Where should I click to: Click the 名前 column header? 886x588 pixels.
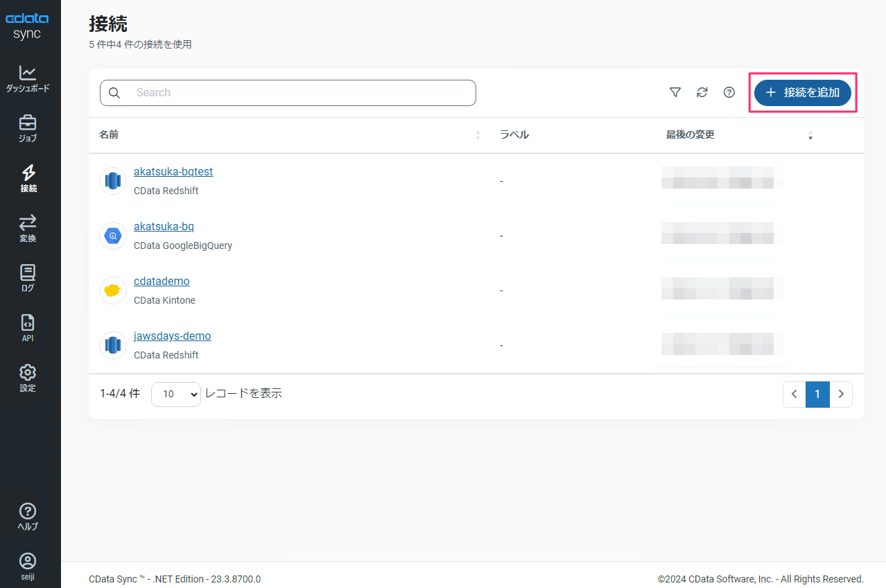(109, 135)
